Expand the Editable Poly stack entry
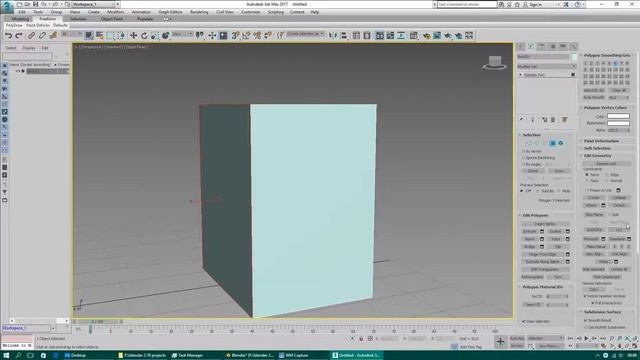640x360 pixels. pyautogui.click(x=521, y=75)
